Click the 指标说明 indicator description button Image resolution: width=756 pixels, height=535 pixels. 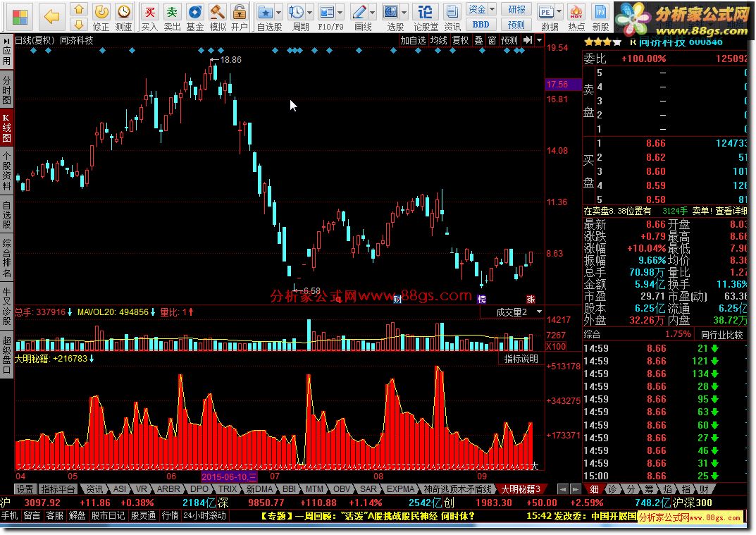click(521, 359)
